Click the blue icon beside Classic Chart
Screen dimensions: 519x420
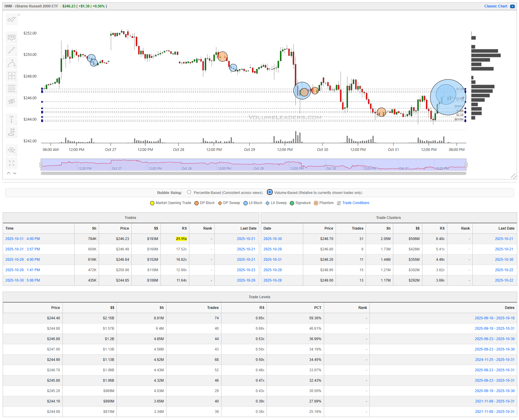coord(512,6)
